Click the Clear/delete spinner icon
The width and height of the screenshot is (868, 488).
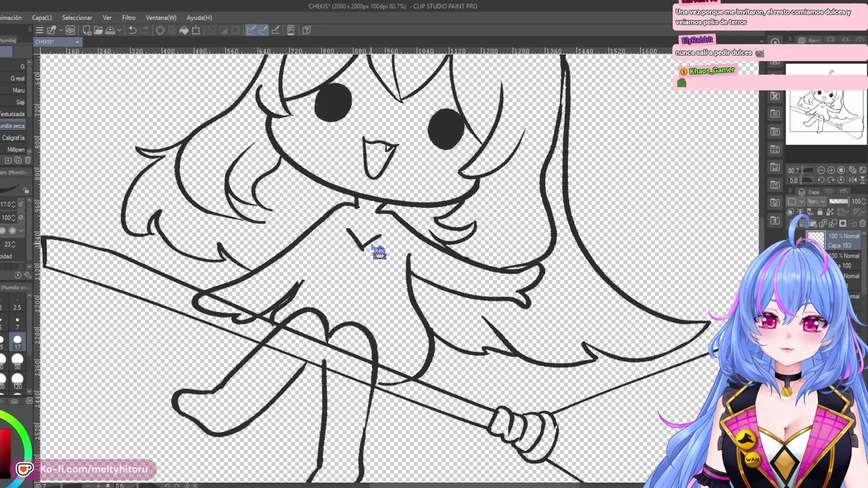160,30
